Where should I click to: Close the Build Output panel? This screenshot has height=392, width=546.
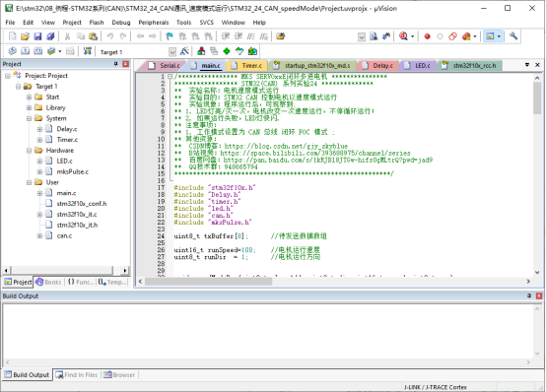(539, 295)
